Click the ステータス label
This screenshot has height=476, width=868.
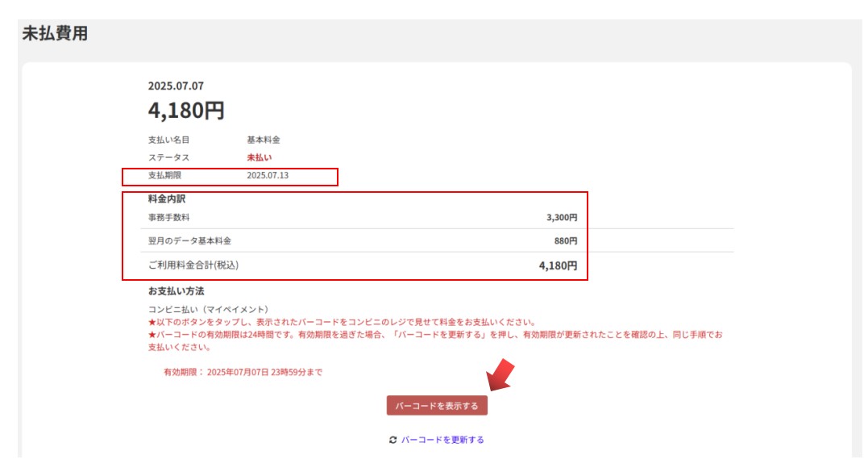tap(168, 157)
